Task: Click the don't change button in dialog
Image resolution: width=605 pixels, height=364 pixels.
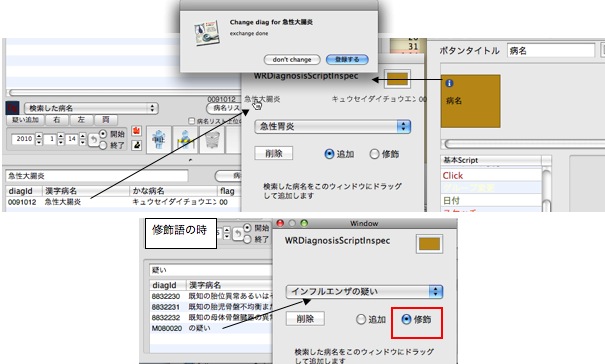Action: point(292,59)
